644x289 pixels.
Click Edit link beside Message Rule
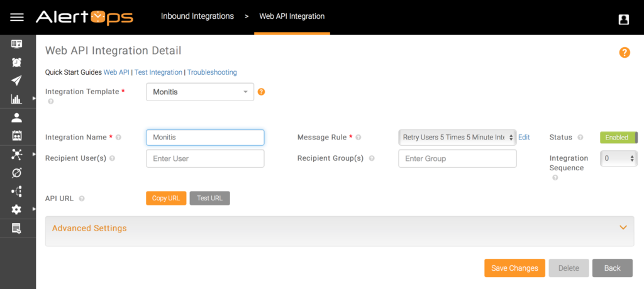(x=524, y=138)
